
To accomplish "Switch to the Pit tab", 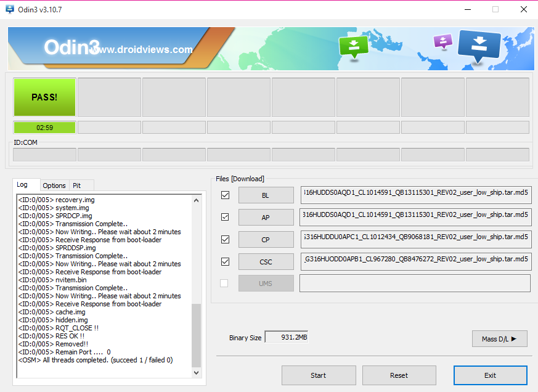I will 81,186.
